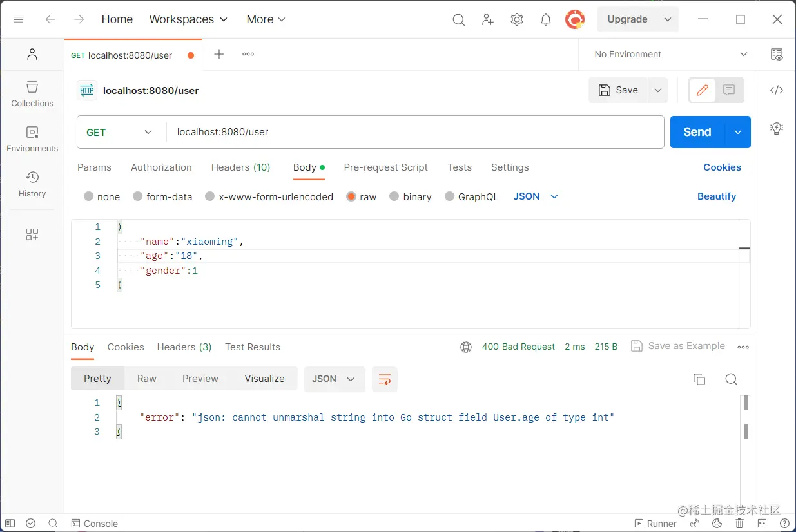The width and height of the screenshot is (796, 532).
Task: Save the request
Action: click(x=618, y=90)
